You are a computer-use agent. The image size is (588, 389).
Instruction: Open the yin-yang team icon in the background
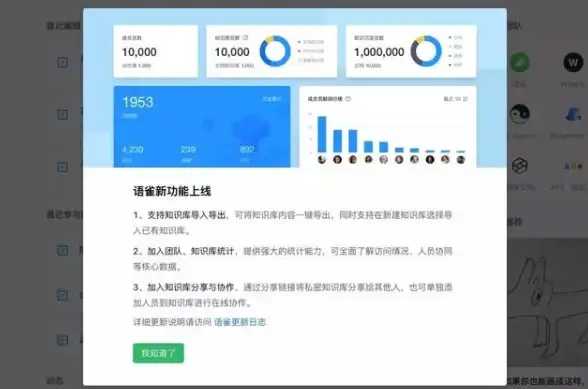click(x=520, y=114)
